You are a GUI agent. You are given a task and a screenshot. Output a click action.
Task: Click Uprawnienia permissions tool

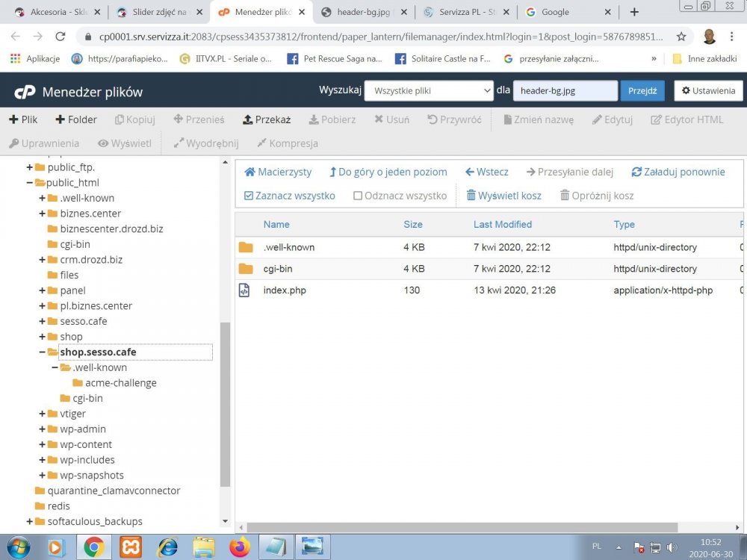[44, 143]
